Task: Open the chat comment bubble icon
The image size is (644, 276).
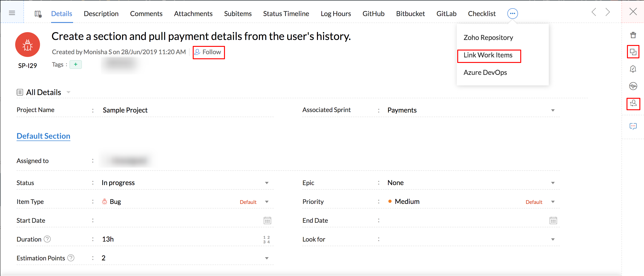Action: pyautogui.click(x=633, y=126)
